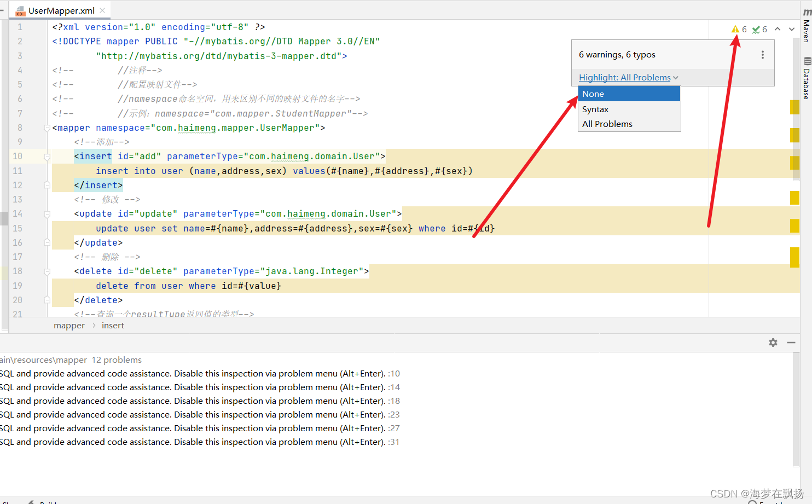Collapse the delete tag fold on line 18

47,272
